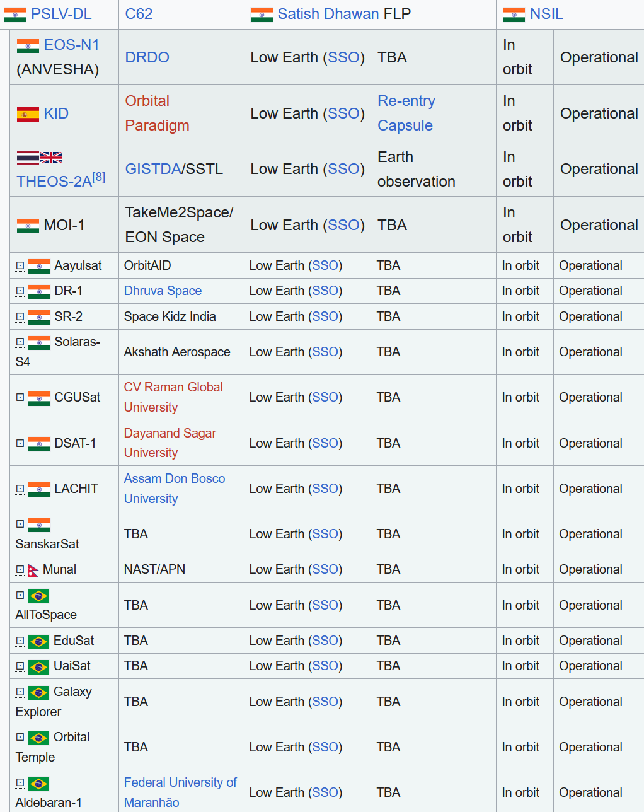Click the India flag beside LACHIT
Viewport: 644px width, 812px height.
coord(39,489)
